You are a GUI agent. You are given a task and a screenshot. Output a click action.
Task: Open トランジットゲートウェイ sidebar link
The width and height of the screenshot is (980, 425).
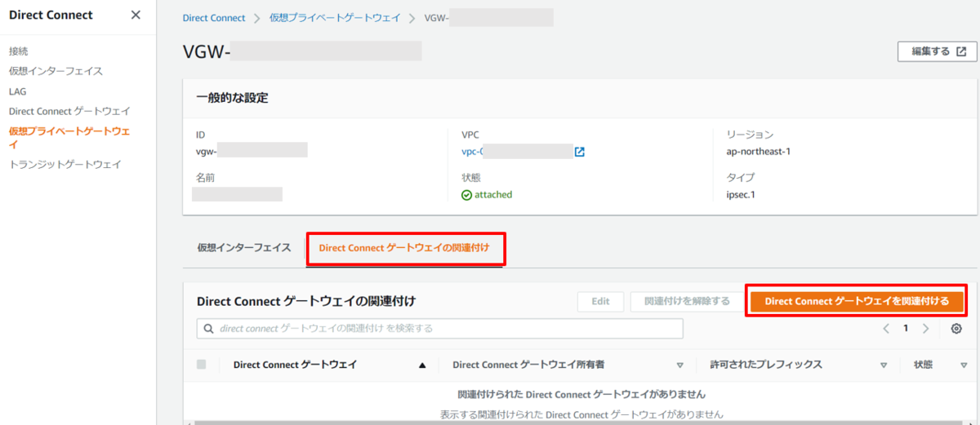click(65, 164)
